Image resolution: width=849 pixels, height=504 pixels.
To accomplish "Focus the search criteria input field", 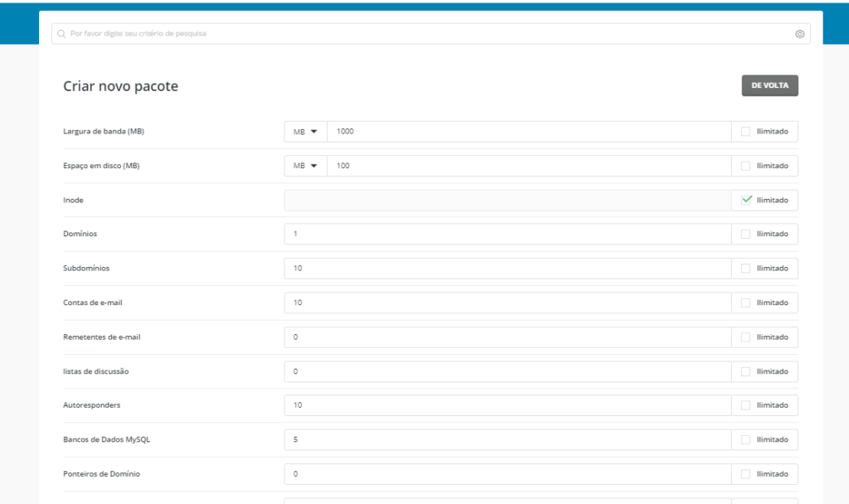I will point(423,34).
